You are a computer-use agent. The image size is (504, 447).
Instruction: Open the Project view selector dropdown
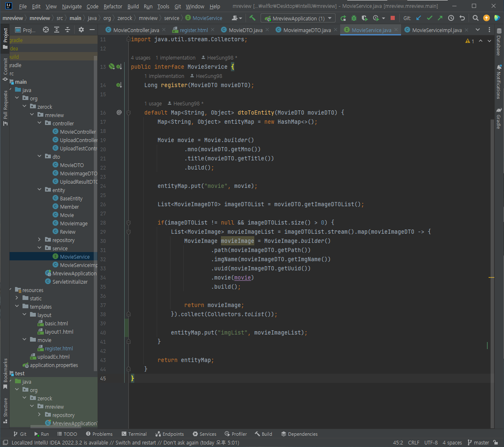point(25,30)
